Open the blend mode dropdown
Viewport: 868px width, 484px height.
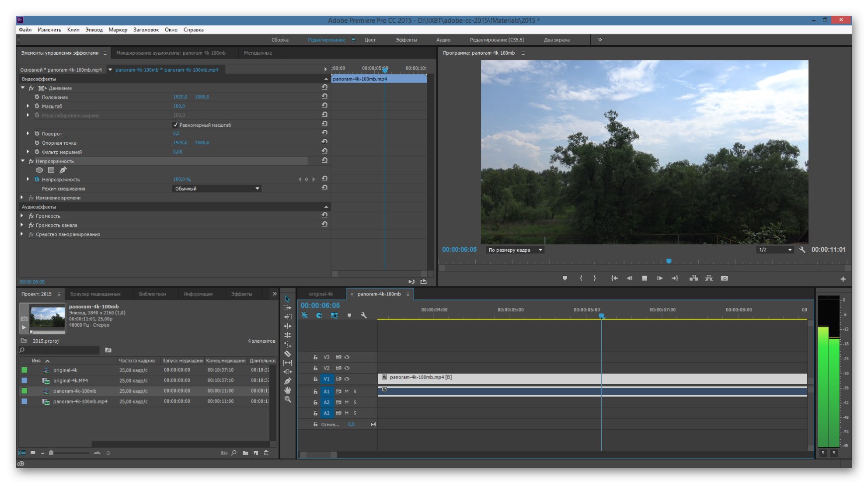[217, 189]
